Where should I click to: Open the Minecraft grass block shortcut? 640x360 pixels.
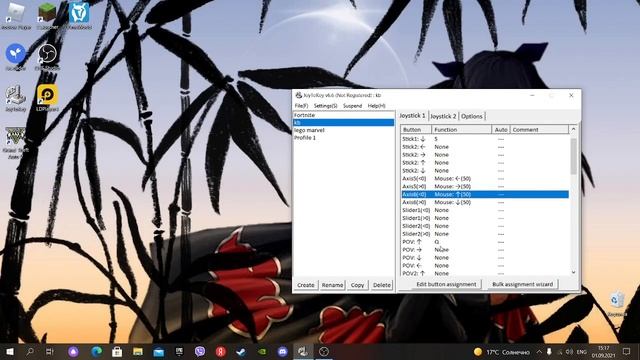point(47,16)
